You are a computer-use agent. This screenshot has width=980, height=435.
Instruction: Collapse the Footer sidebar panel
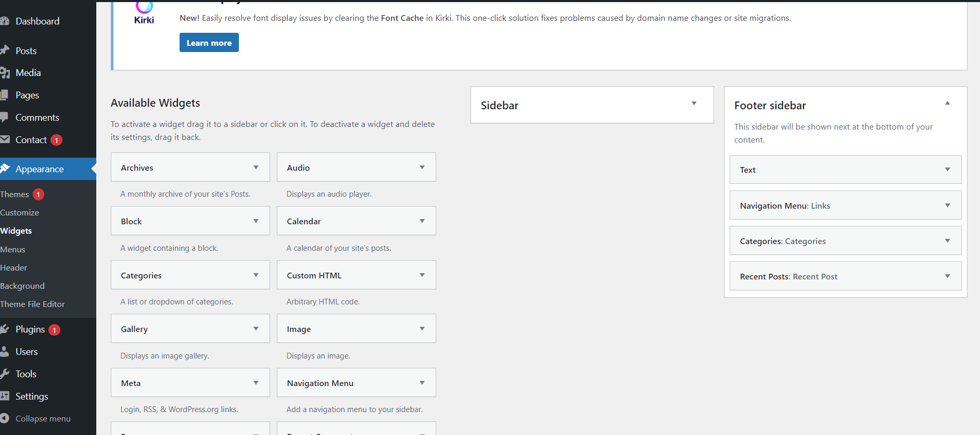pyautogui.click(x=947, y=104)
